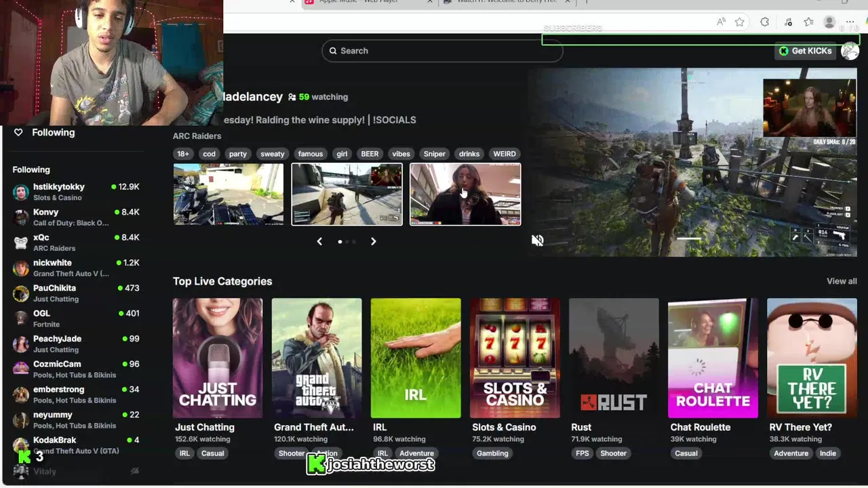Click the Get KICKs button
868x488 pixels.
point(805,51)
